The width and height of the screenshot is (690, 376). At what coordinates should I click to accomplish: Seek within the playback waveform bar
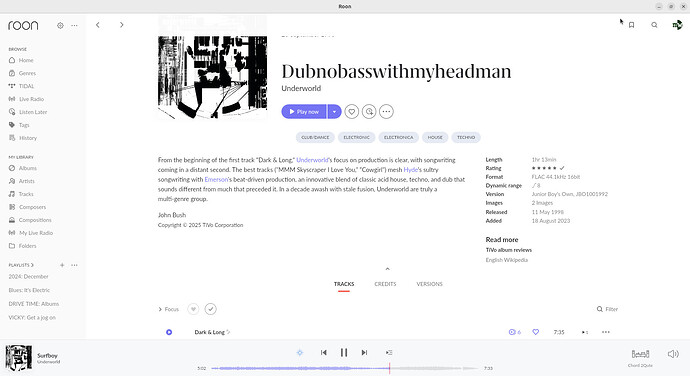click(x=345, y=368)
